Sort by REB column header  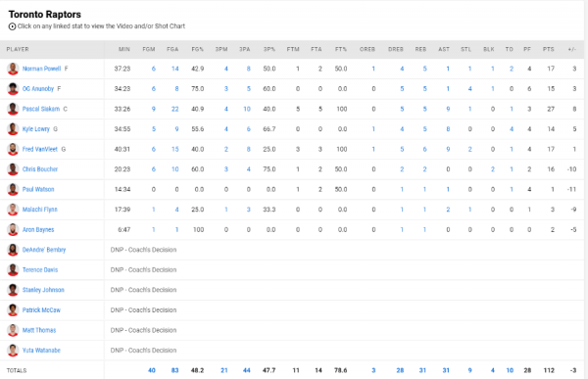click(x=420, y=49)
